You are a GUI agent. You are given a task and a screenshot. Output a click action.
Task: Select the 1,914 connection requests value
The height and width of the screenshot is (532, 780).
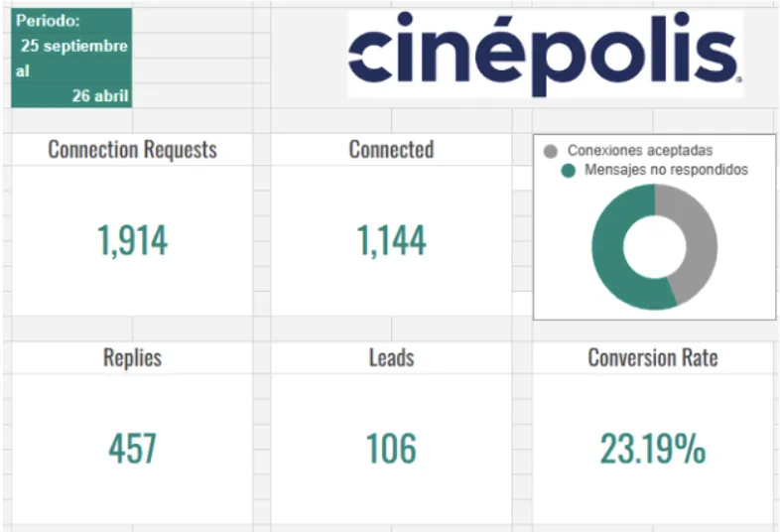pos(132,241)
